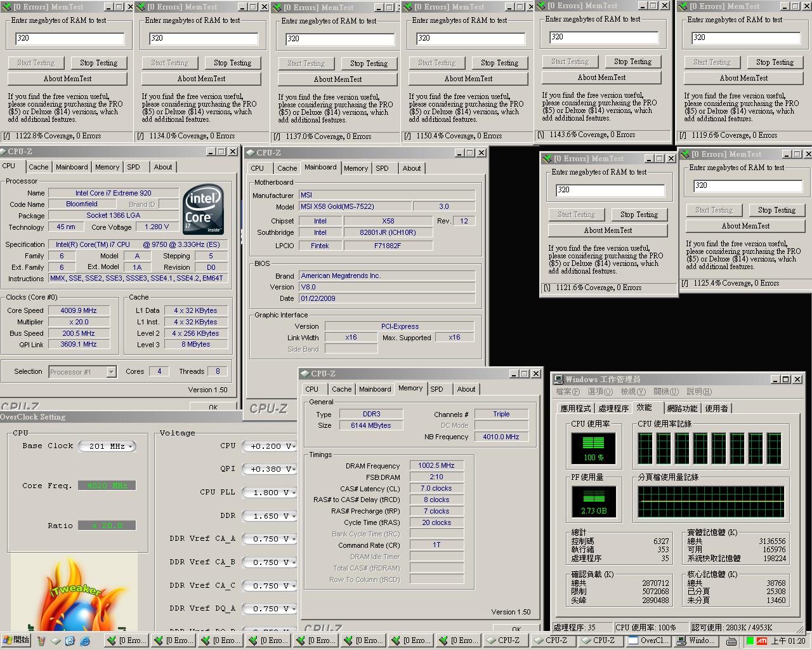Open the 檢視(V) menu in Task Manager
This screenshot has height=650, width=812.
pos(633,392)
